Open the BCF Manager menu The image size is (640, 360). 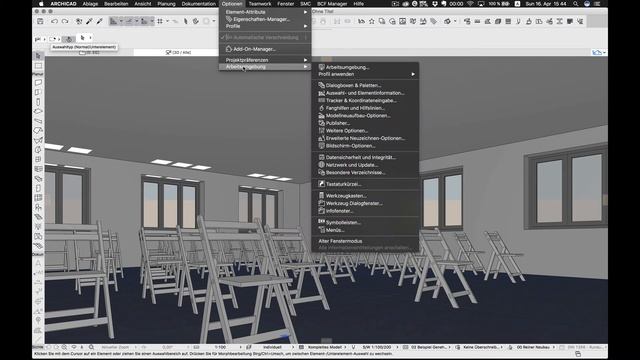(332, 4)
